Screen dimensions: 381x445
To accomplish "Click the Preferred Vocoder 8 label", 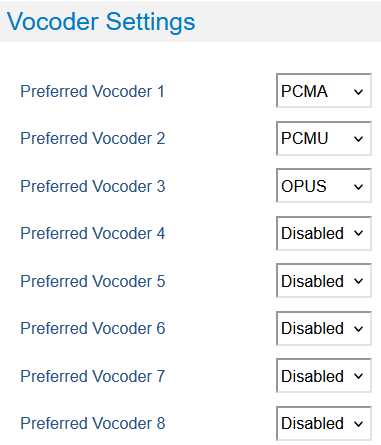I will pyautogui.click(x=93, y=423).
